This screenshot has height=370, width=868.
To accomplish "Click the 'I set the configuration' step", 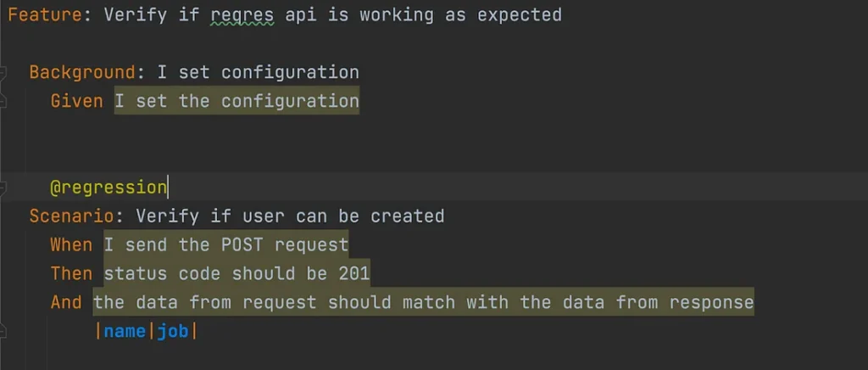I will tap(236, 101).
